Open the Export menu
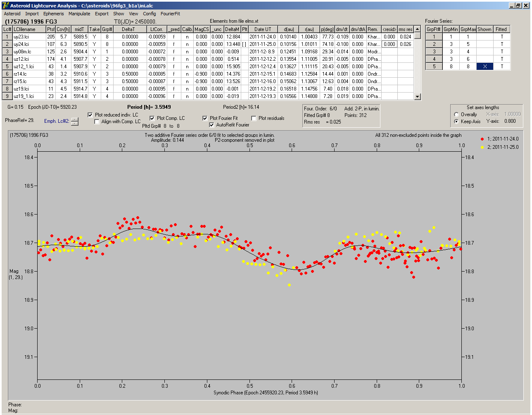Viewport: 532px width, 415px height. [x=102, y=14]
